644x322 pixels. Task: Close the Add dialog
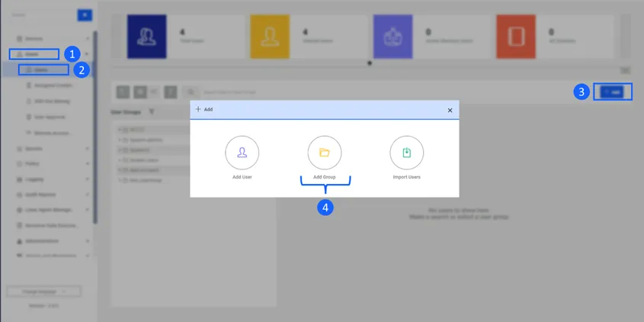tap(450, 110)
